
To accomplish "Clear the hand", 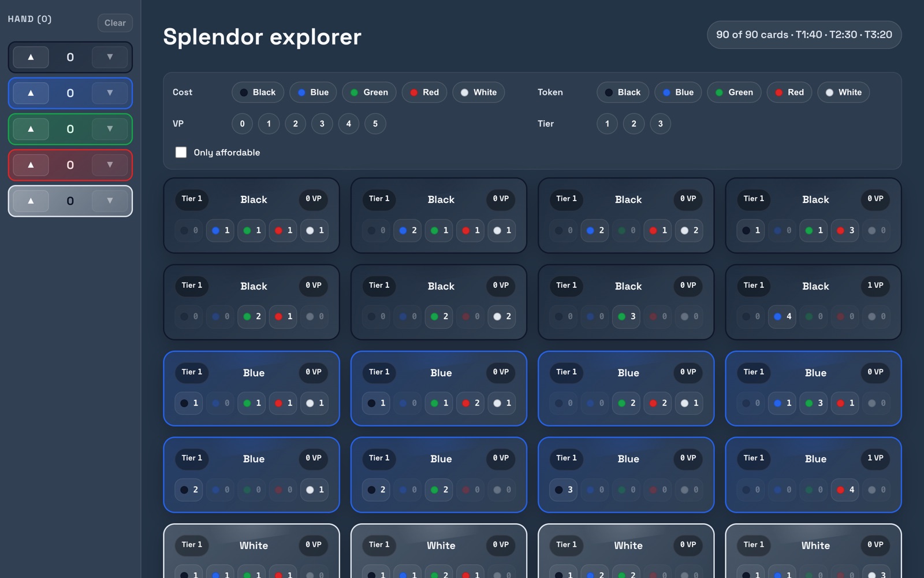I will pyautogui.click(x=115, y=23).
